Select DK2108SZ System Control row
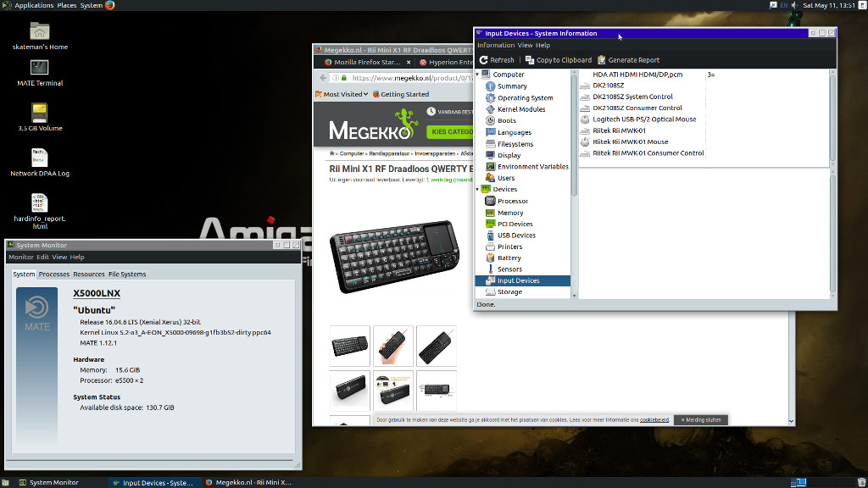 (x=632, y=97)
